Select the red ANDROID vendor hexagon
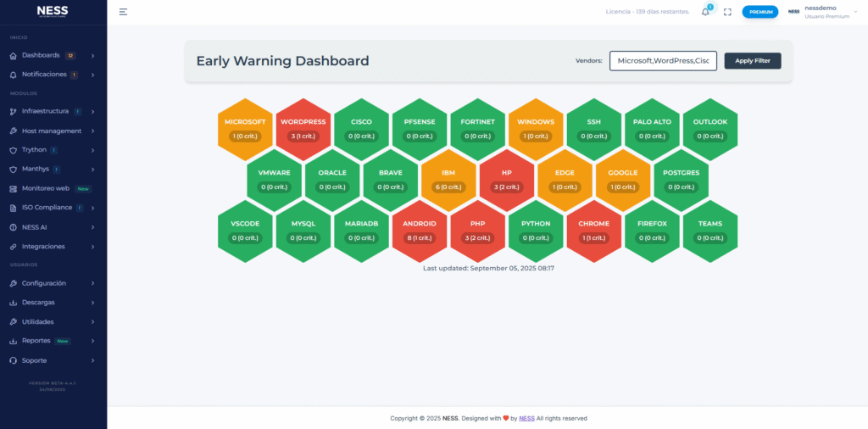 [420, 231]
